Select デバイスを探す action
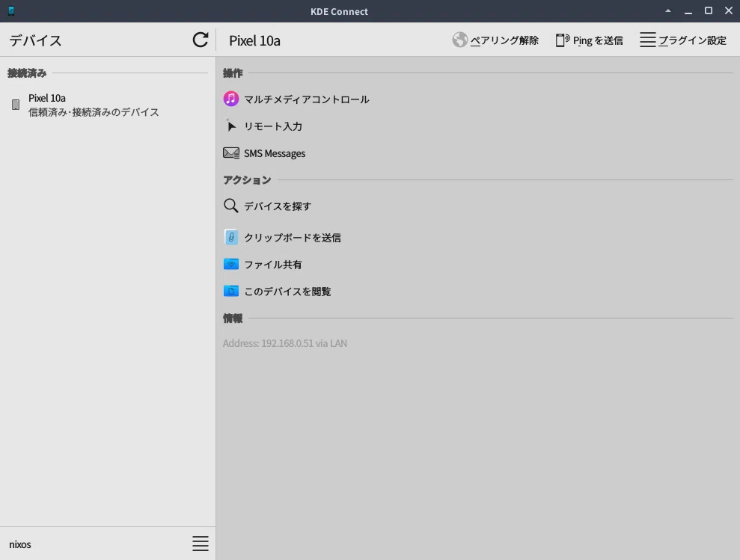 point(278,206)
